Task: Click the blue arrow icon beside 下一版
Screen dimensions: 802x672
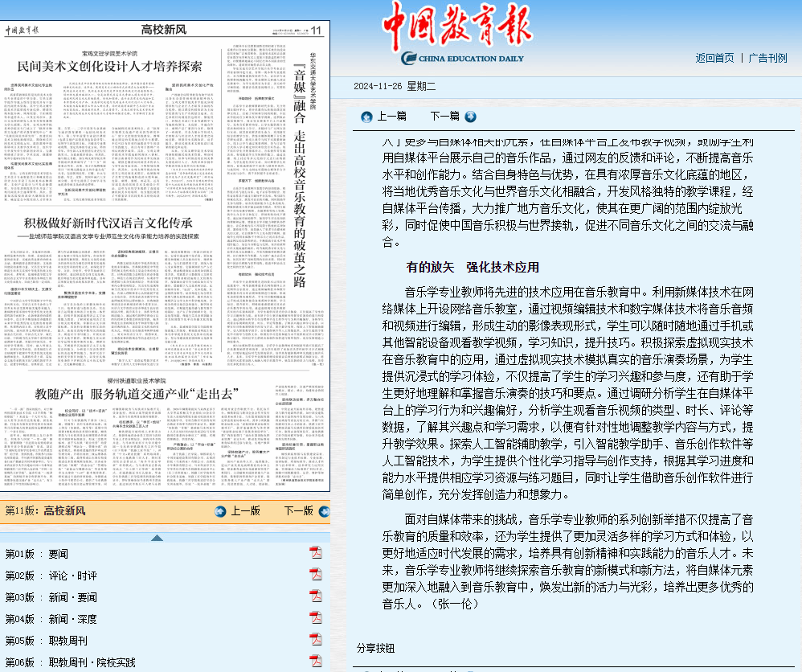Action: tap(322, 511)
